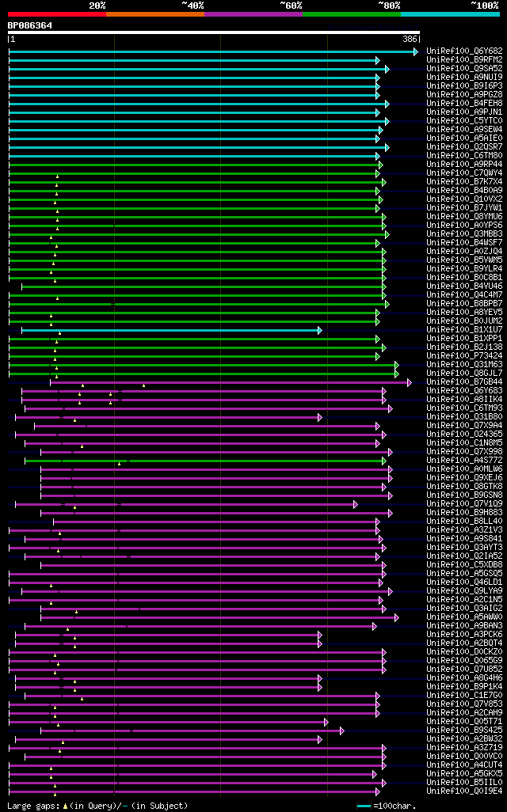Click the white query sequence bar
507x812 pixels.
coord(214,32)
